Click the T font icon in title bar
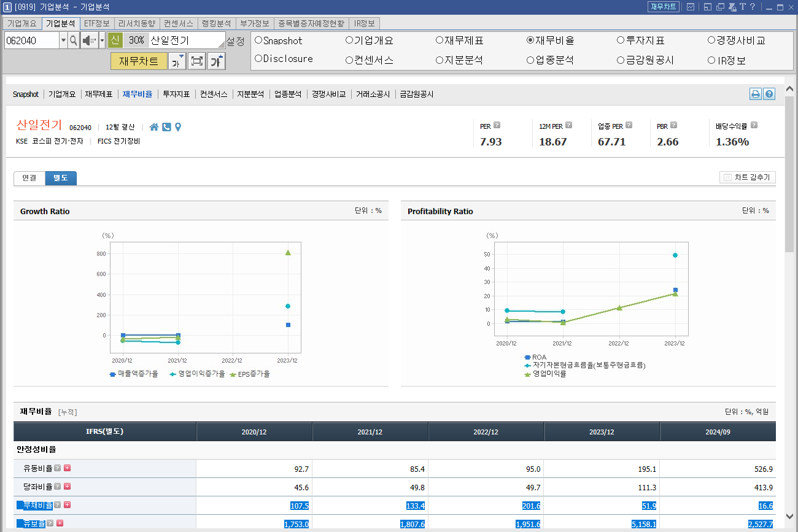 point(743,7)
